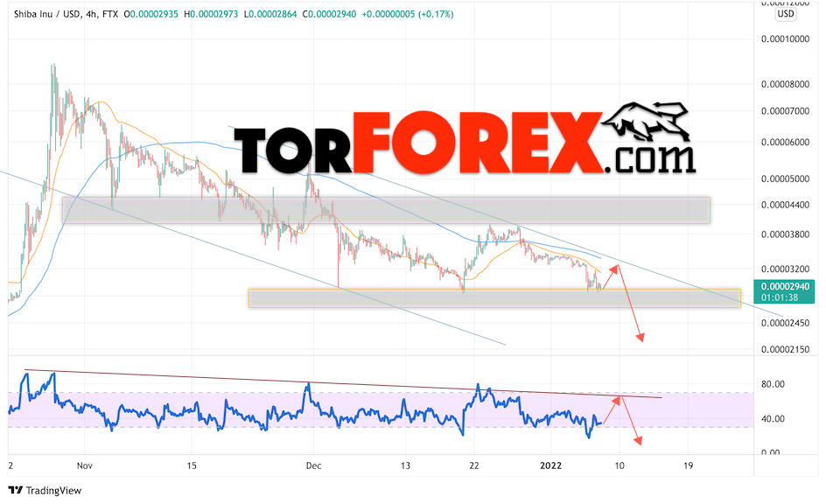Screen dimensions: 826x504
Task: Click the 0.00002150 price axis label
Action: (785, 349)
